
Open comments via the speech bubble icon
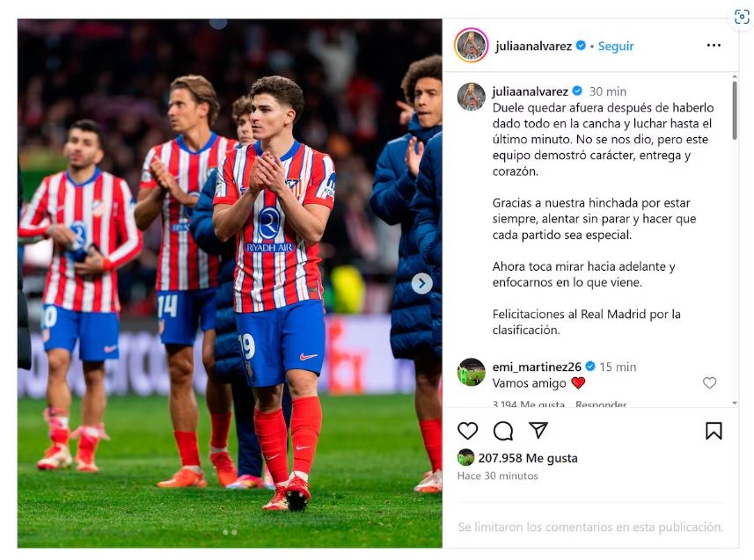click(503, 431)
